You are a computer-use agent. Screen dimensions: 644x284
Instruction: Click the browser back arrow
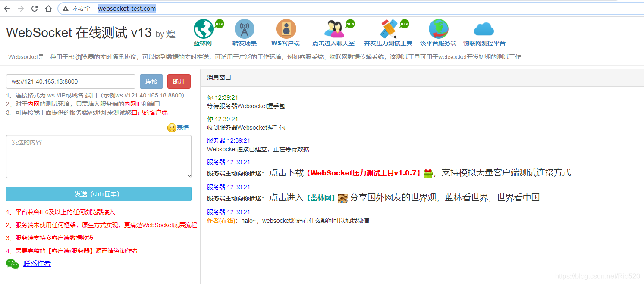click(6, 8)
